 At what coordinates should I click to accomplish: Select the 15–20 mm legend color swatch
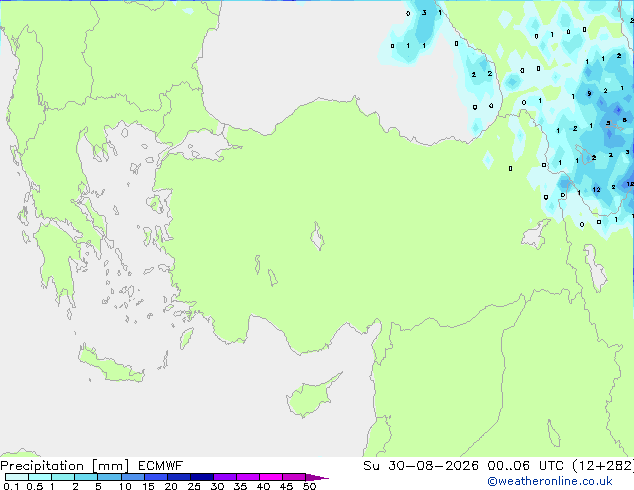click(155, 477)
